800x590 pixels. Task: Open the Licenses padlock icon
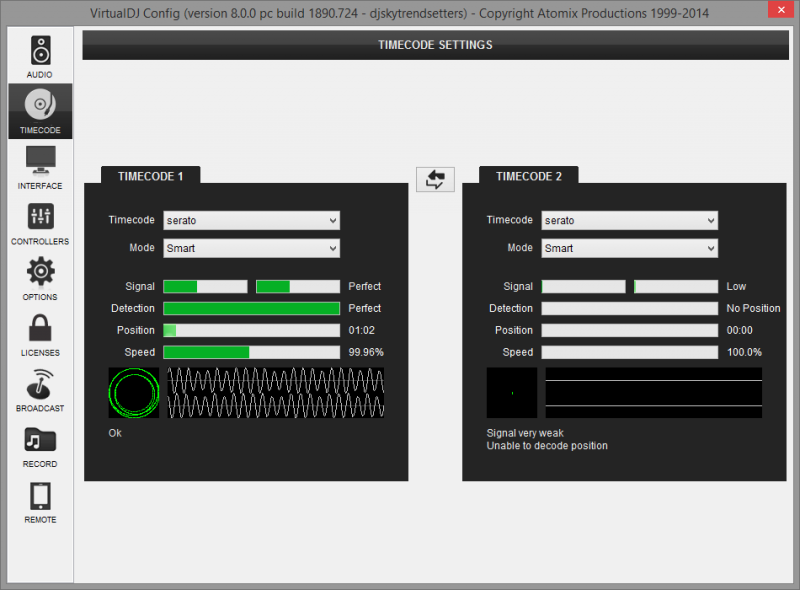(40, 328)
